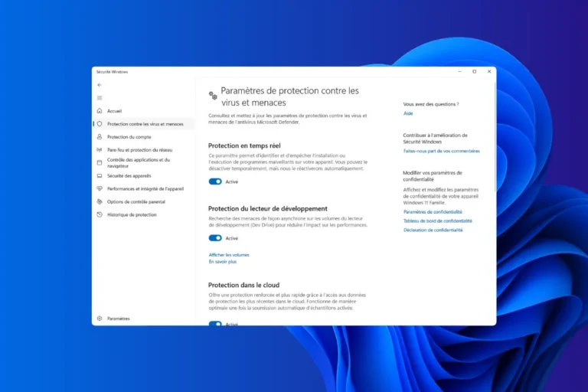This screenshot has height=392, width=588.
Task: Click the device security laptop icon
Action: click(100, 175)
